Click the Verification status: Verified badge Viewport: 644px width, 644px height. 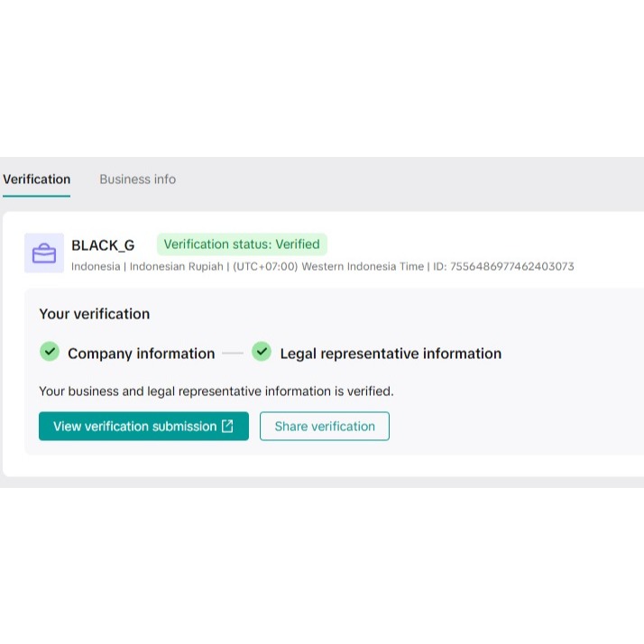(242, 244)
